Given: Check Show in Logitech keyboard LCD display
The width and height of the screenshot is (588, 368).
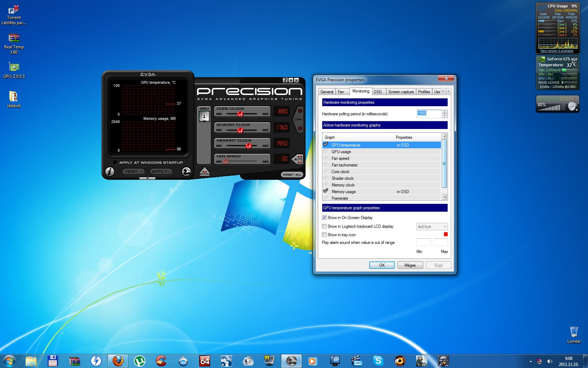Looking at the screenshot, I should pyautogui.click(x=324, y=226).
